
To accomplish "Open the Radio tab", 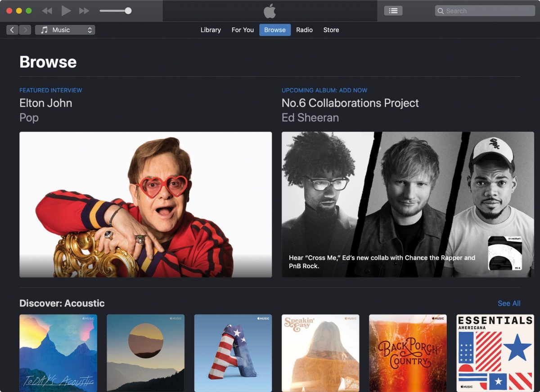I will tap(305, 30).
